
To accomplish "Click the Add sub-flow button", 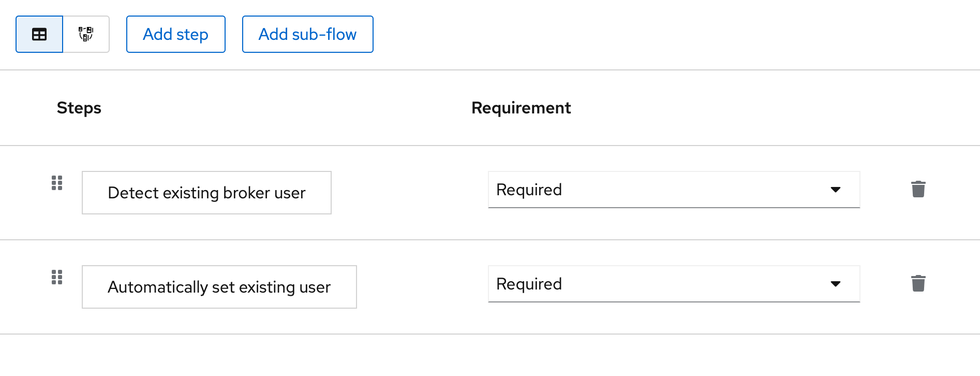I will click(x=307, y=34).
